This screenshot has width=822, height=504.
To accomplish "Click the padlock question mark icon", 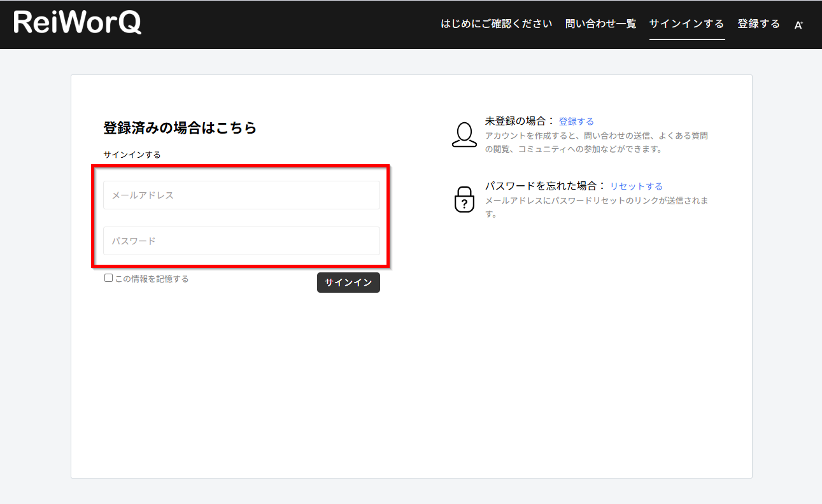I will [x=464, y=200].
